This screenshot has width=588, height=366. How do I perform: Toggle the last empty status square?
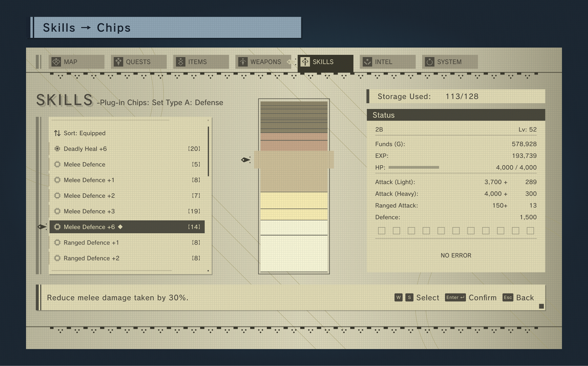[530, 231]
